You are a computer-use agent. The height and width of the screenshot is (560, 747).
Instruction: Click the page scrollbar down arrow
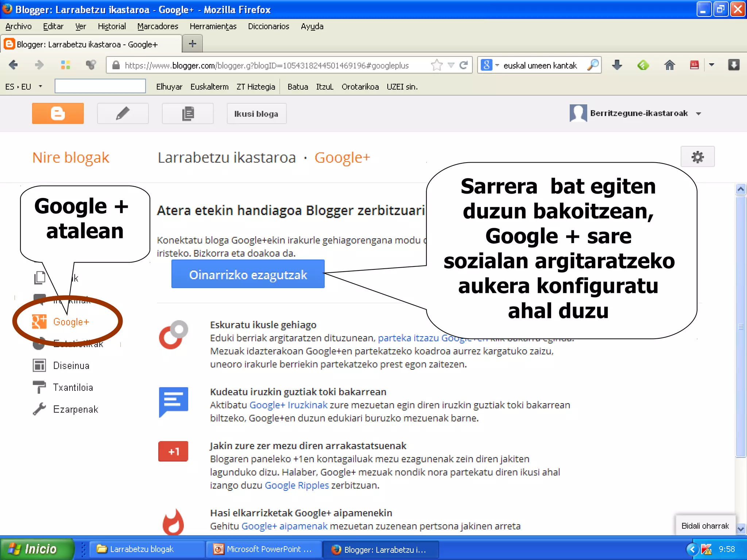coord(740,529)
